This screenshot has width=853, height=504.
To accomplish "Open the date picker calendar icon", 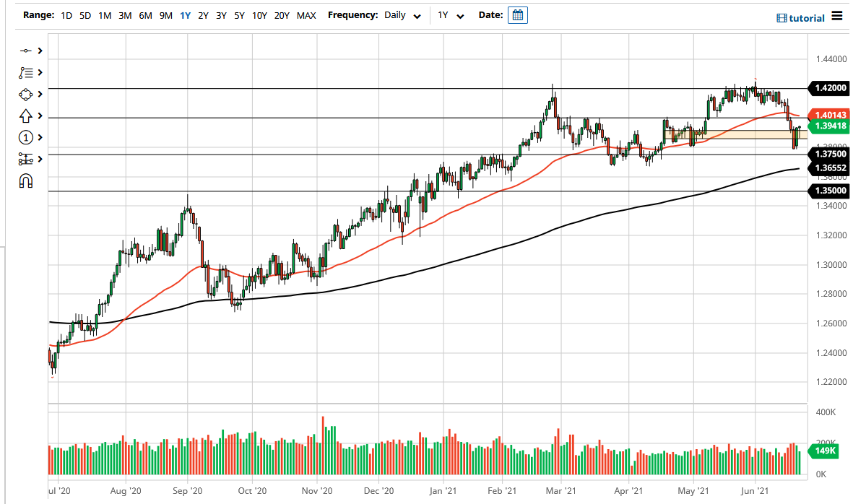I will point(517,14).
